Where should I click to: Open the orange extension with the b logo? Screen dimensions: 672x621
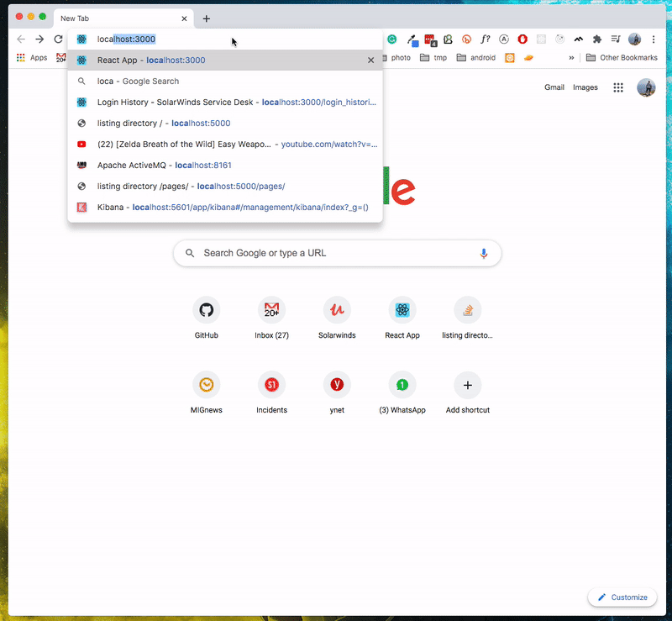[x=466, y=39]
